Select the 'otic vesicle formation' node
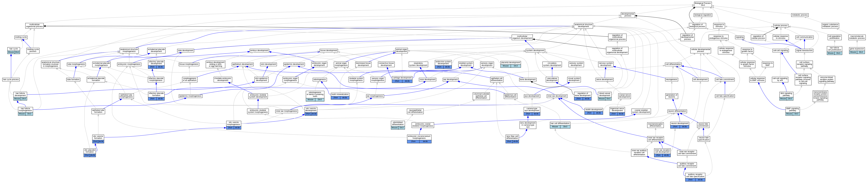868x183 pixels. [98, 139]
